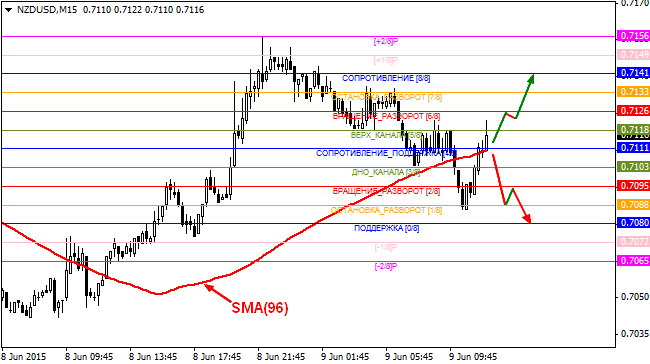Select the magenta 0.7065 price tag
Screen dimensions: 650x364
pos(633,261)
